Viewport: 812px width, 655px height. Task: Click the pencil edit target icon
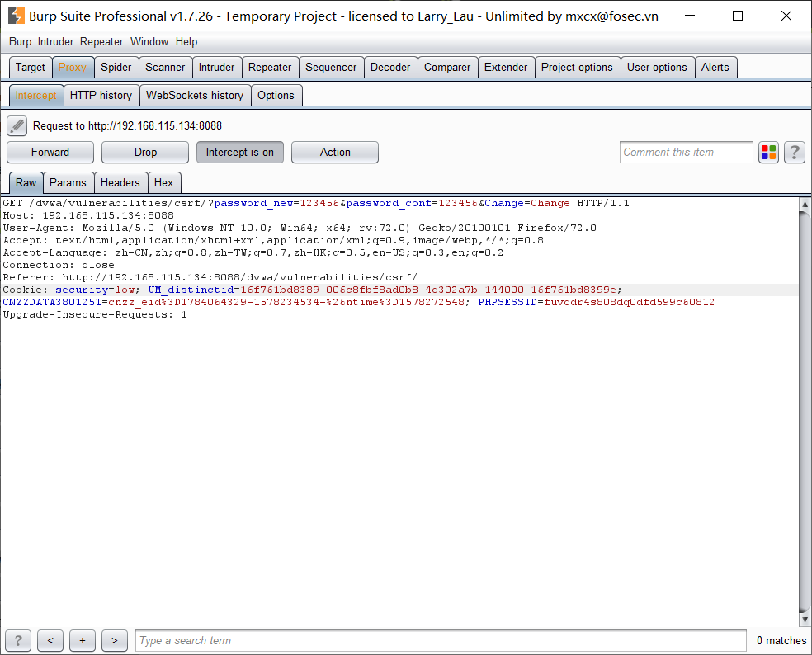pos(17,126)
